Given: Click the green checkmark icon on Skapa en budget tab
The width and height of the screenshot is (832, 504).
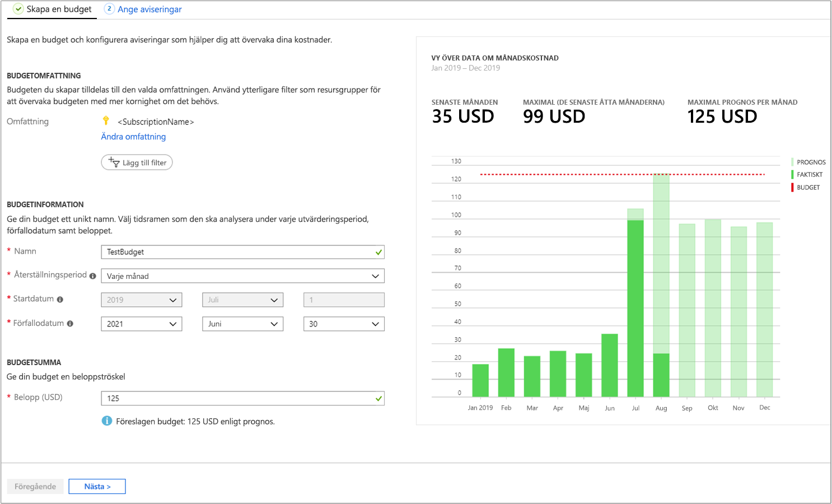Looking at the screenshot, I should [18, 9].
